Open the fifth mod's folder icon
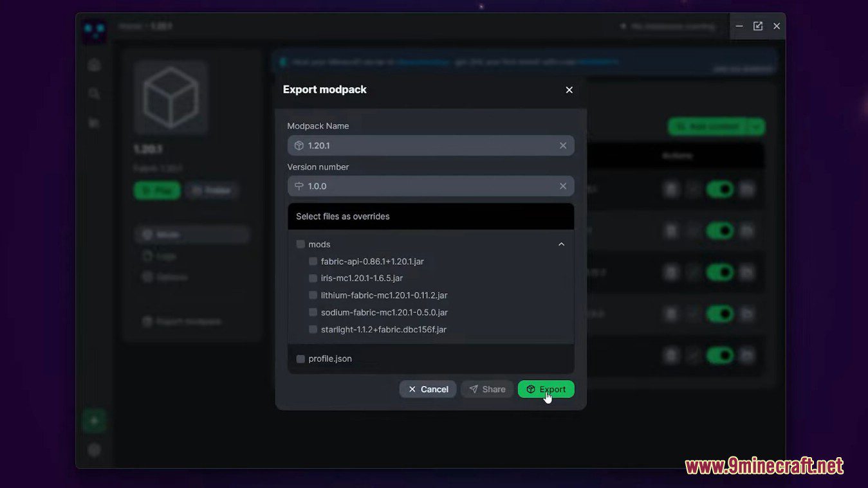Screen dimensions: 868x488 tap(746, 355)
